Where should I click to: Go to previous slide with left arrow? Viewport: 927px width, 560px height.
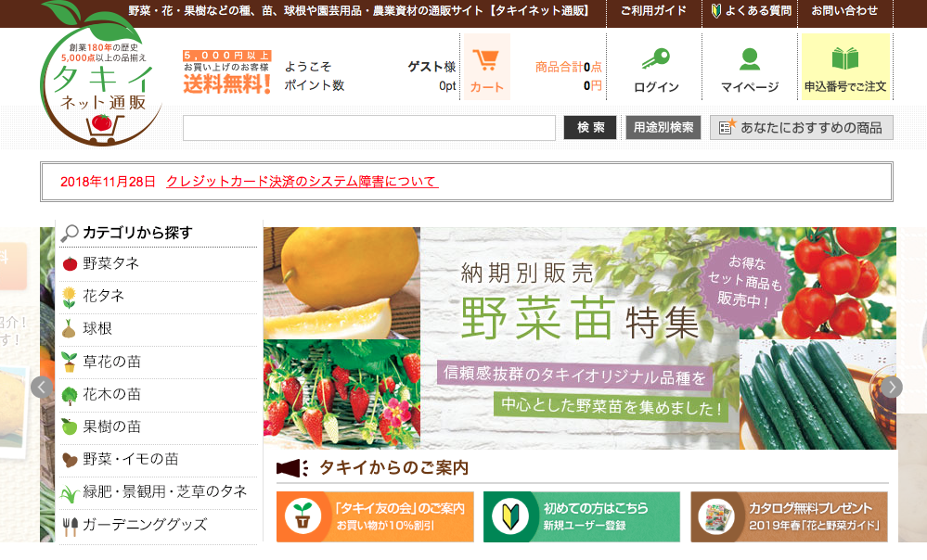(42, 388)
